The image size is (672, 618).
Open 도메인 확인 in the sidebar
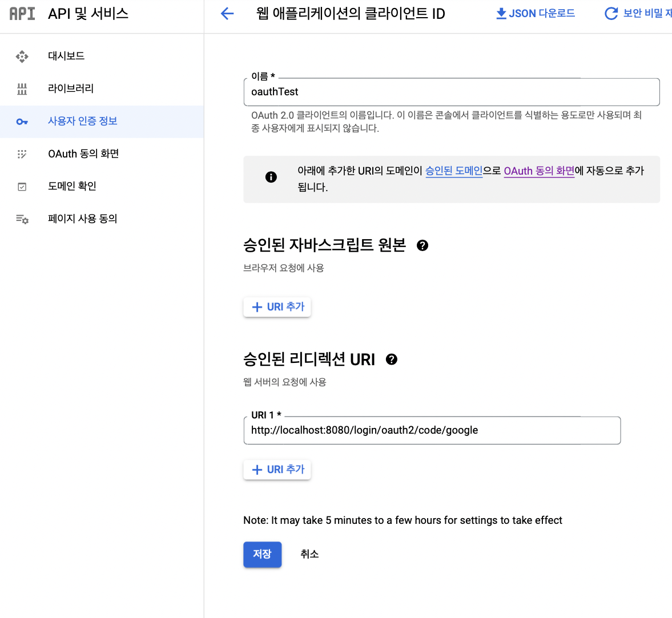coord(102,186)
